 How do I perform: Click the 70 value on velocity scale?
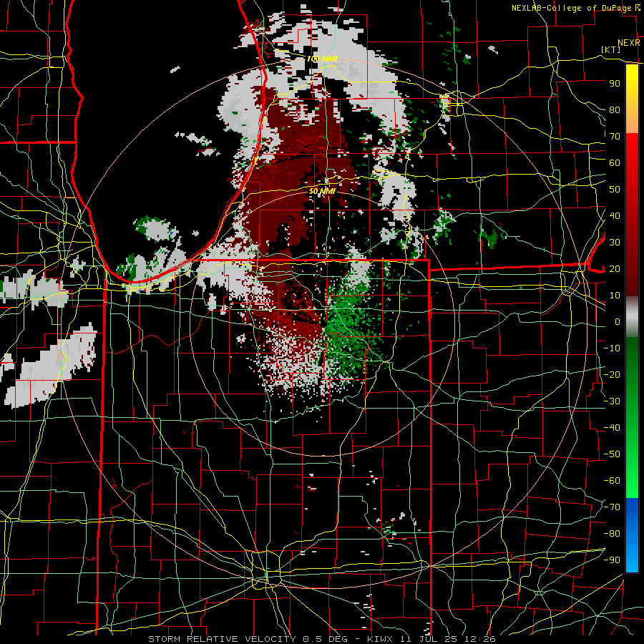[615, 137]
